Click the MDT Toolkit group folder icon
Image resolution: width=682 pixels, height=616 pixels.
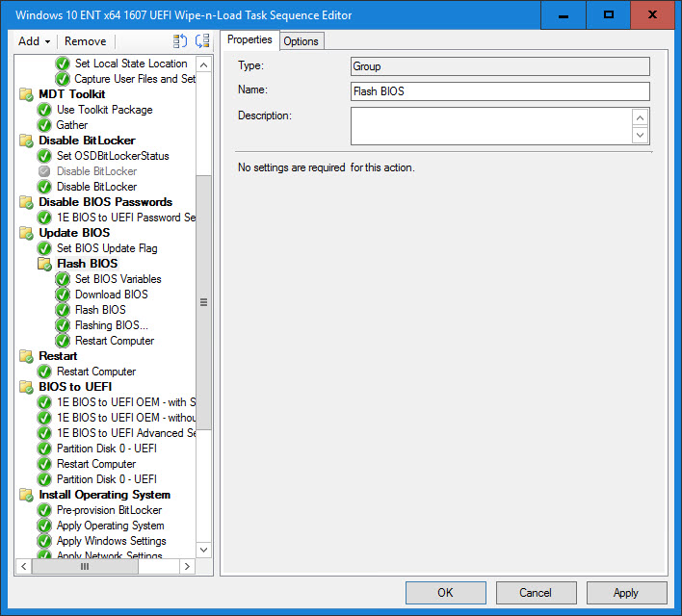[26, 94]
